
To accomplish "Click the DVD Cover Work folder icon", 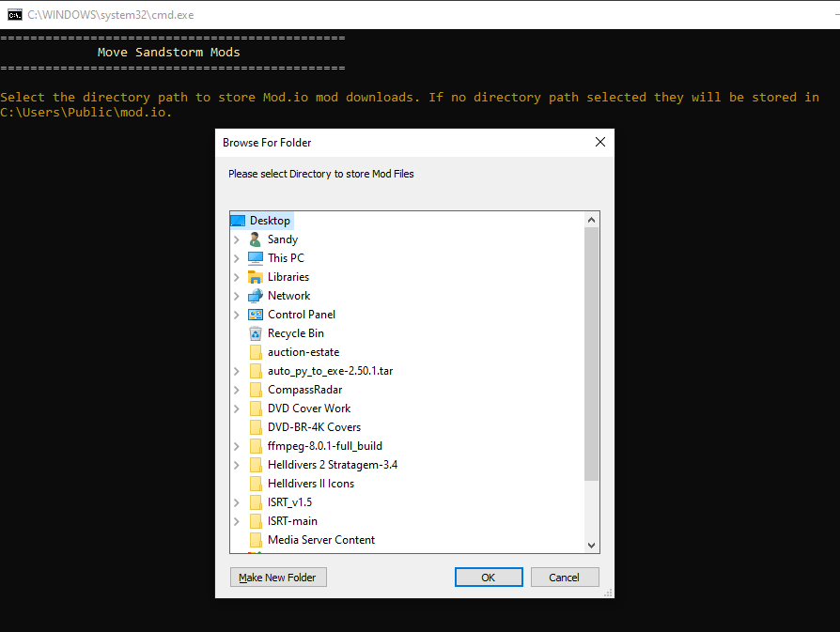I will [x=257, y=408].
